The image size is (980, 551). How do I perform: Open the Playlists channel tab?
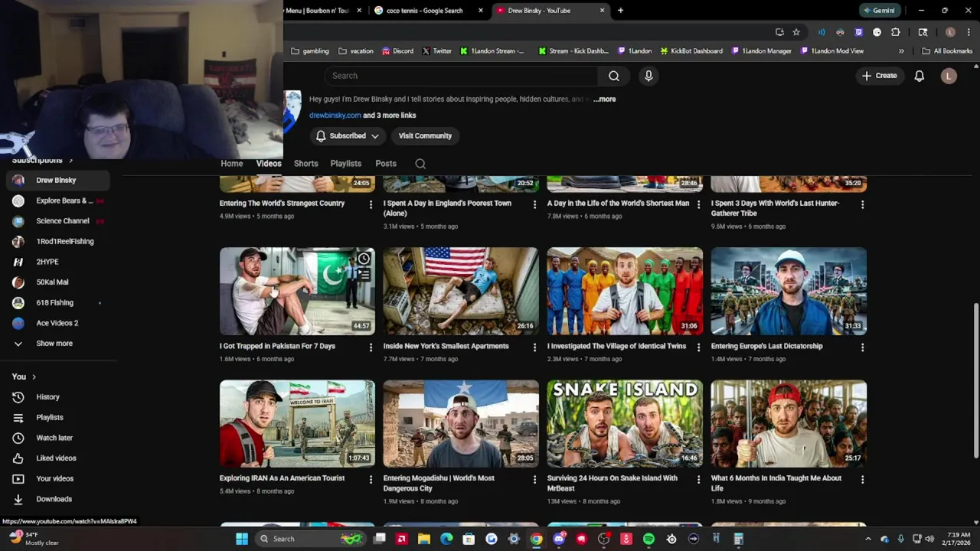point(346,164)
